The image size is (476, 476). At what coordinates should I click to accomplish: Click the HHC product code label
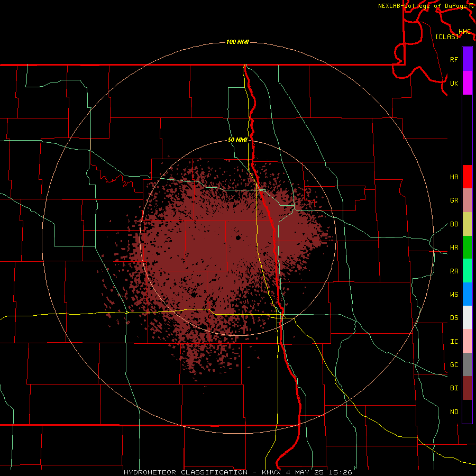464,32
